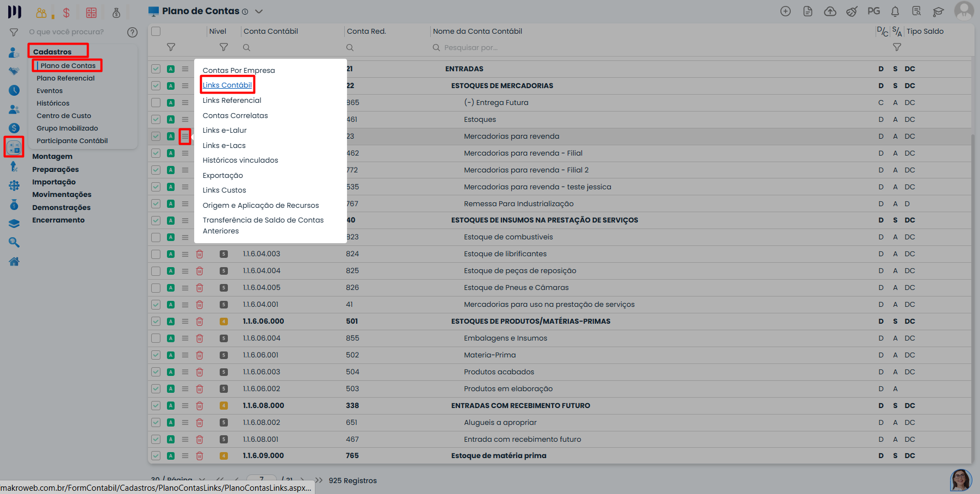The image size is (980, 494).
Task: Uncheck the Materia-Prima row checkbox
Action: click(x=156, y=355)
